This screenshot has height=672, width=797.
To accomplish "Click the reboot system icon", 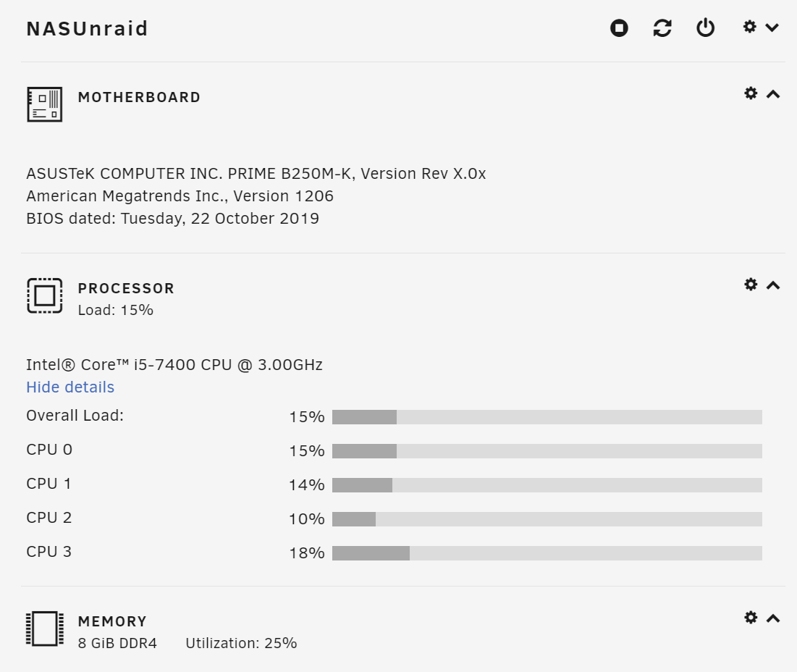I will [662, 28].
